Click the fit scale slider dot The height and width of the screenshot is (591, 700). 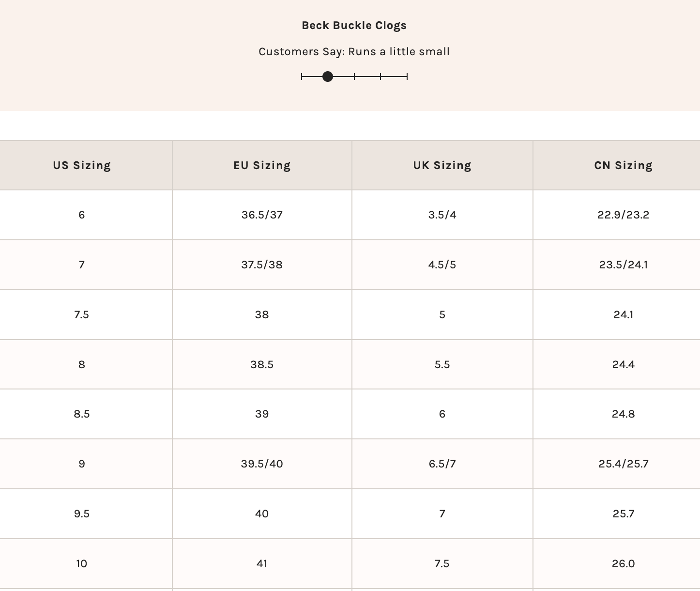pyautogui.click(x=328, y=77)
